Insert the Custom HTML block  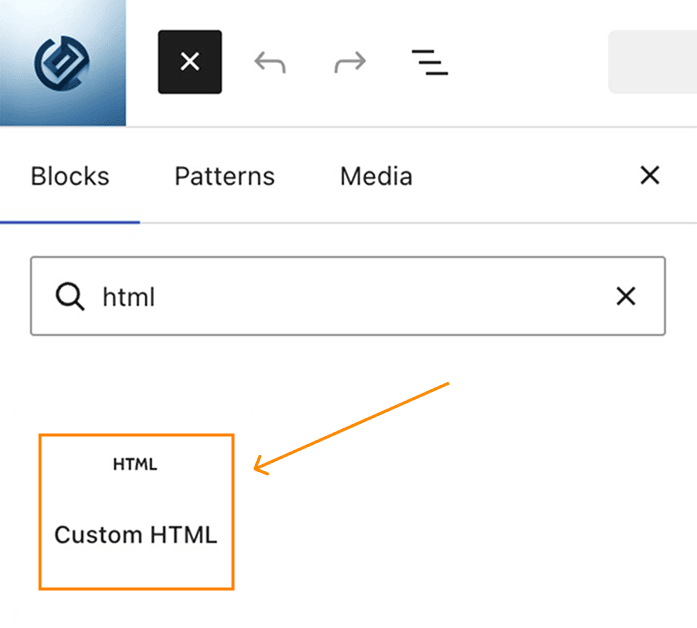click(136, 512)
